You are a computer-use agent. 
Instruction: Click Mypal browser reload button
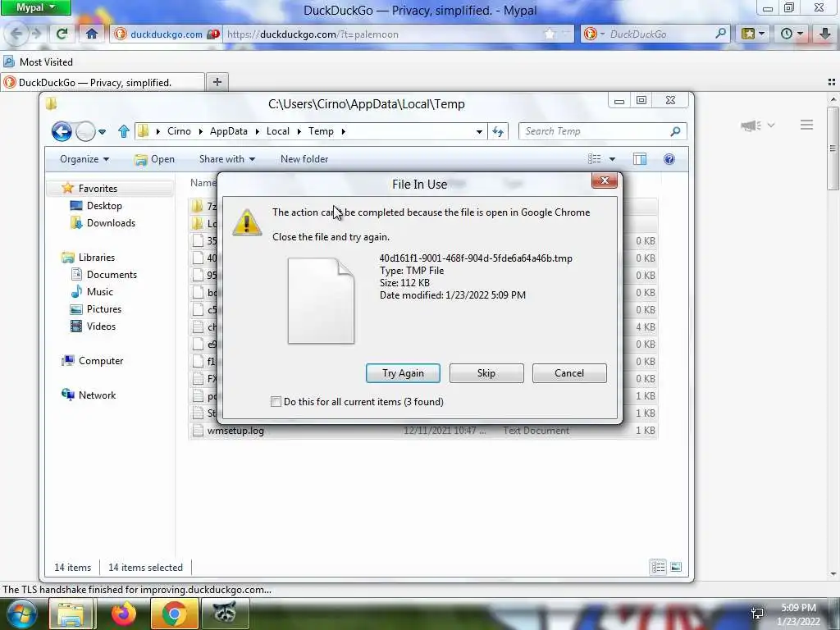[62, 34]
